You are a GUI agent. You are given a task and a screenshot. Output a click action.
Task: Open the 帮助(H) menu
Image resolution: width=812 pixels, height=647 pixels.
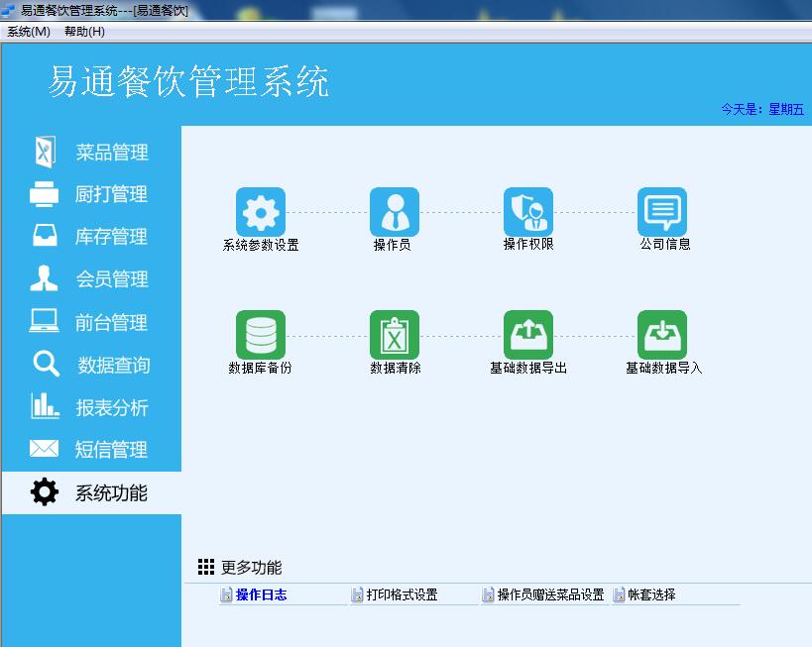tap(84, 32)
